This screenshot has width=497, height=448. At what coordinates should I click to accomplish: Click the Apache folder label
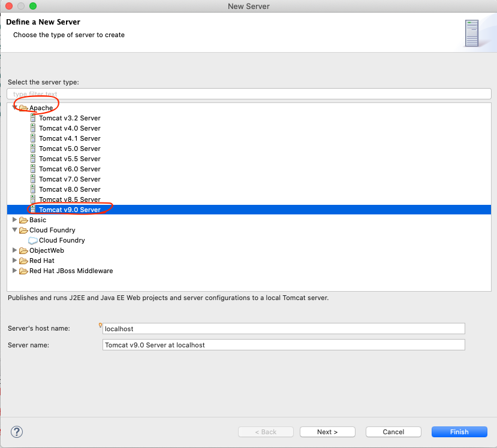click(41, 108)
